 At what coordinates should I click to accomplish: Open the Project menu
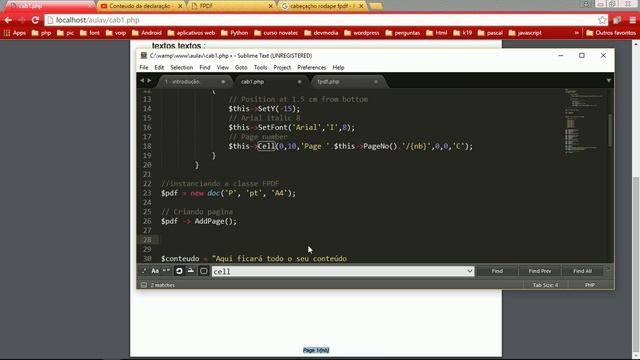282,67
